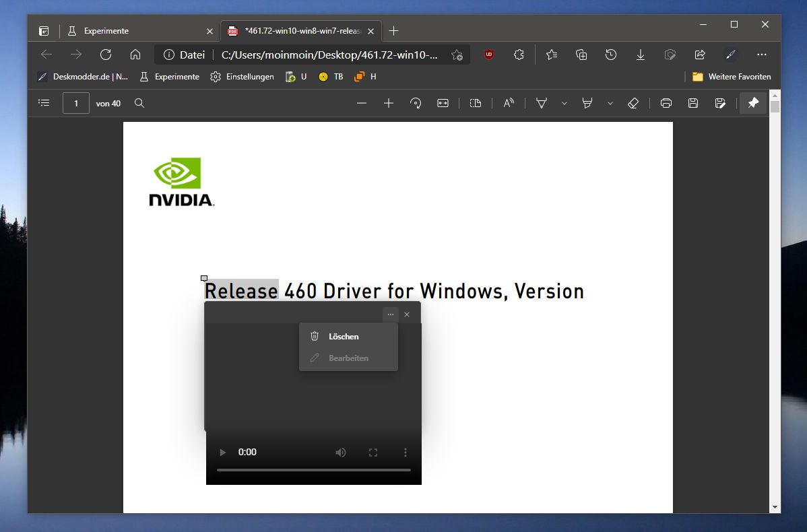
Task: Save the PDF as a new file
Action: tap(720, 103)
